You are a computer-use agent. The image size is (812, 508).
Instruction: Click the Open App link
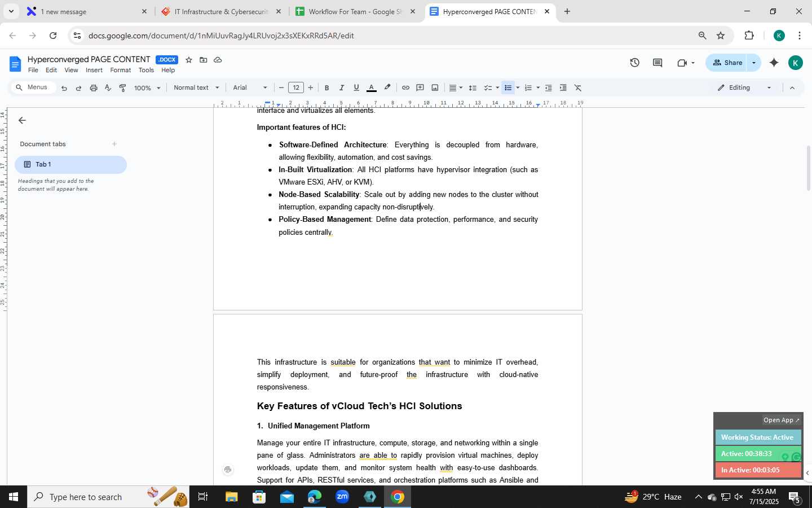click(781, 420)
